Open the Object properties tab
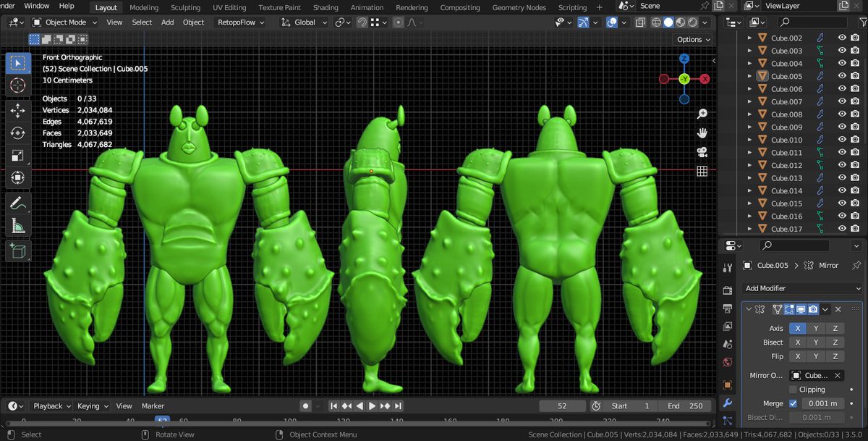 [x=728, y=385]
